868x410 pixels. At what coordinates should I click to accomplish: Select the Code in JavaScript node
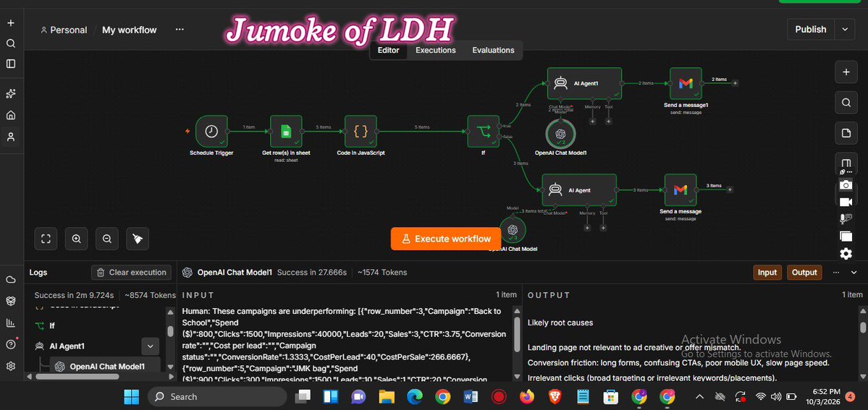pyautogui.click(x=361, y=131)
